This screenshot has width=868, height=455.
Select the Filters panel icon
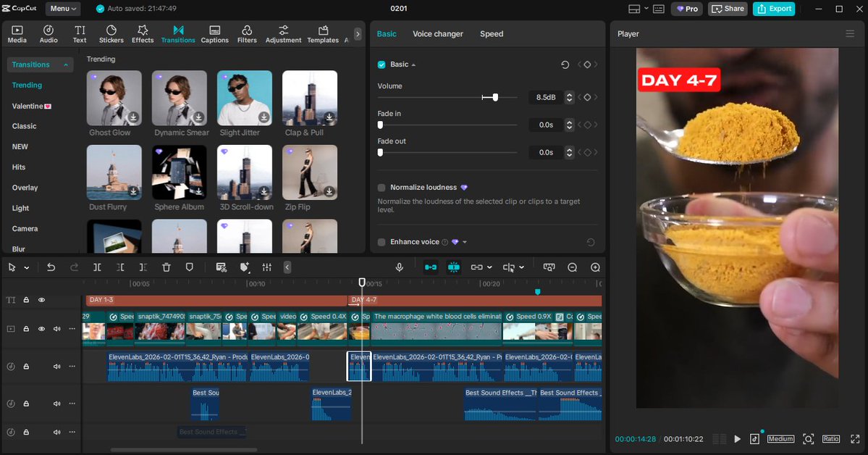[247, 33]
